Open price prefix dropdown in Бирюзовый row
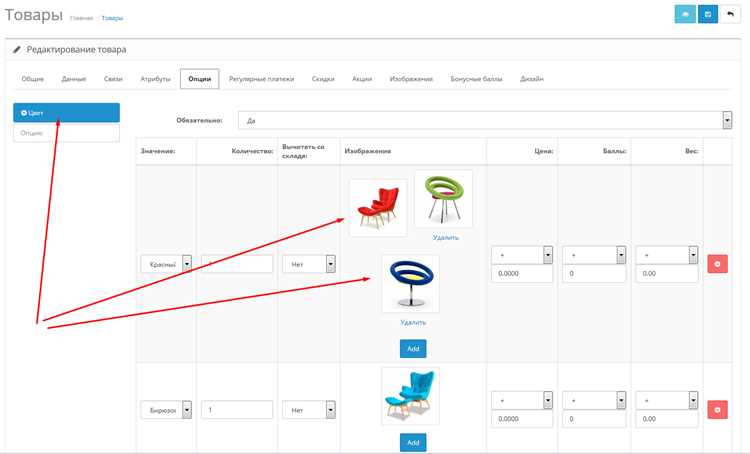This screenshot has height=454, width=750. pos(522,400)
